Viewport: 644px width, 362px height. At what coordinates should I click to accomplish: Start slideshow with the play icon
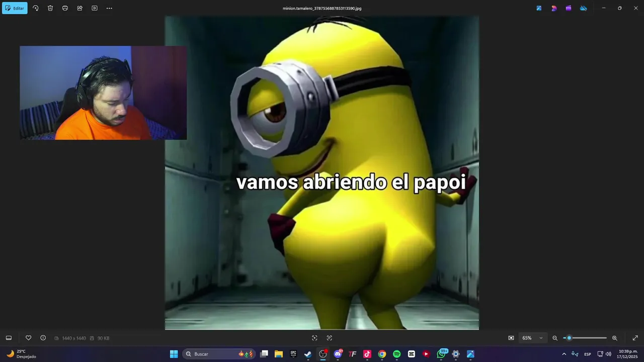pos(95,8)
